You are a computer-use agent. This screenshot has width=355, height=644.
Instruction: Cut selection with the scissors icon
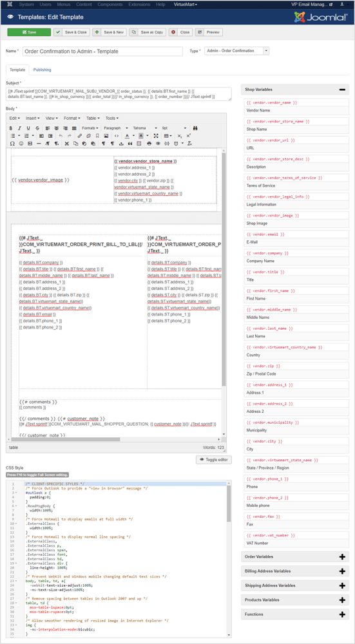[x=66, y=144]
